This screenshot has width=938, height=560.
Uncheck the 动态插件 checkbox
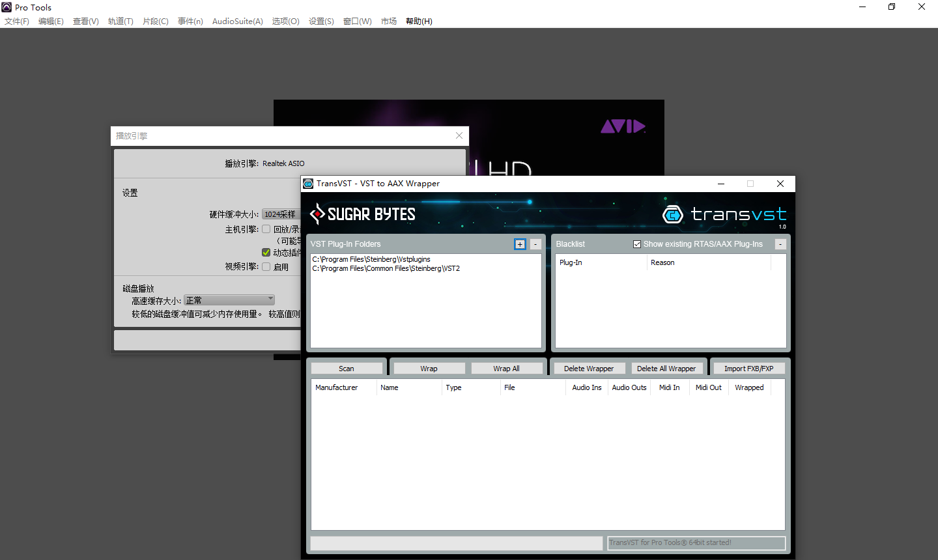click(x=266, y=253)
